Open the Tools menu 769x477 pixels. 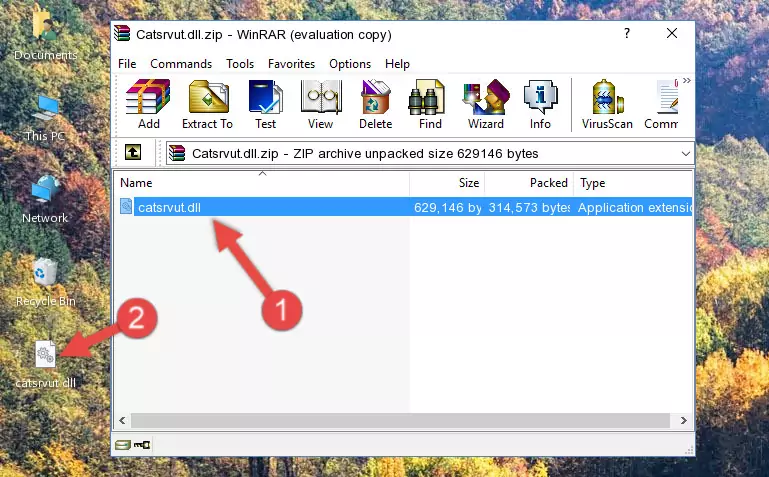click(x=240, y=64)
